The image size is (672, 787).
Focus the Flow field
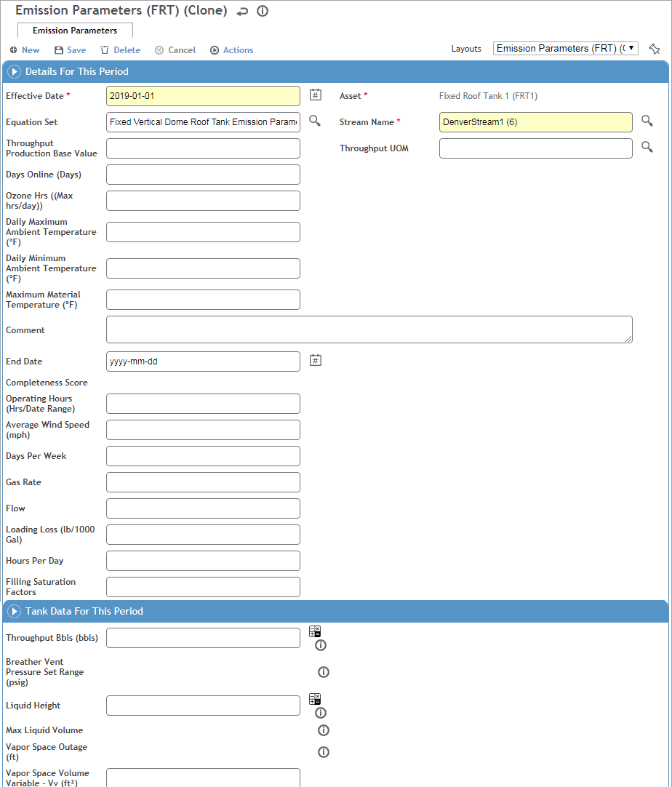coord(203,508)
